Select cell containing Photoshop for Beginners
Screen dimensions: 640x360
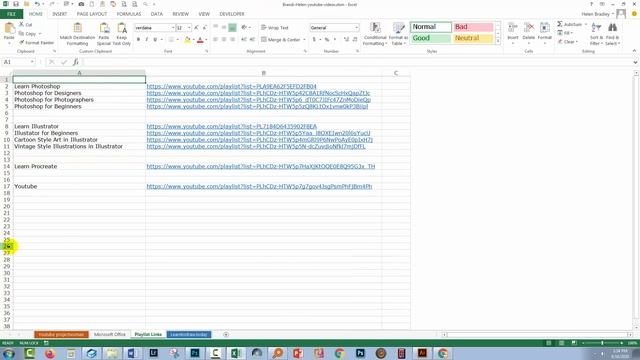tap(79, 107)
